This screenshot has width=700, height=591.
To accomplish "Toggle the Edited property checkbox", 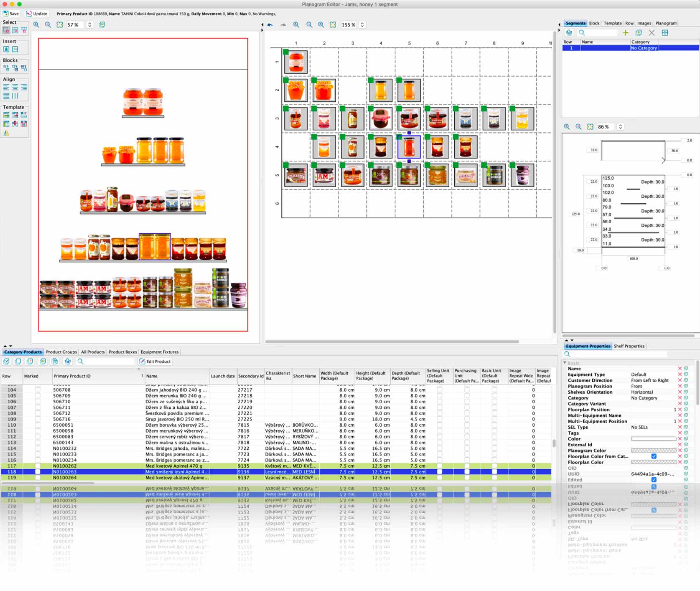I will click(654, 480).
